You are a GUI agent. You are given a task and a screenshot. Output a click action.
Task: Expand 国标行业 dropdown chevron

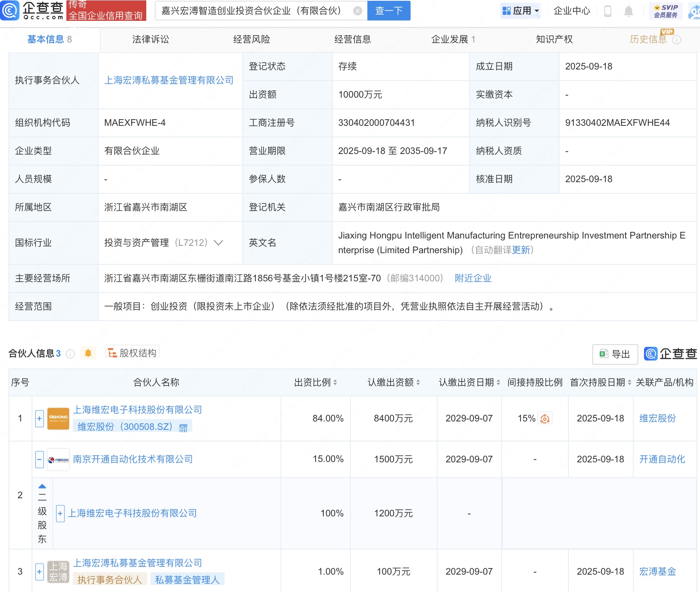click(x=218, y=243)
